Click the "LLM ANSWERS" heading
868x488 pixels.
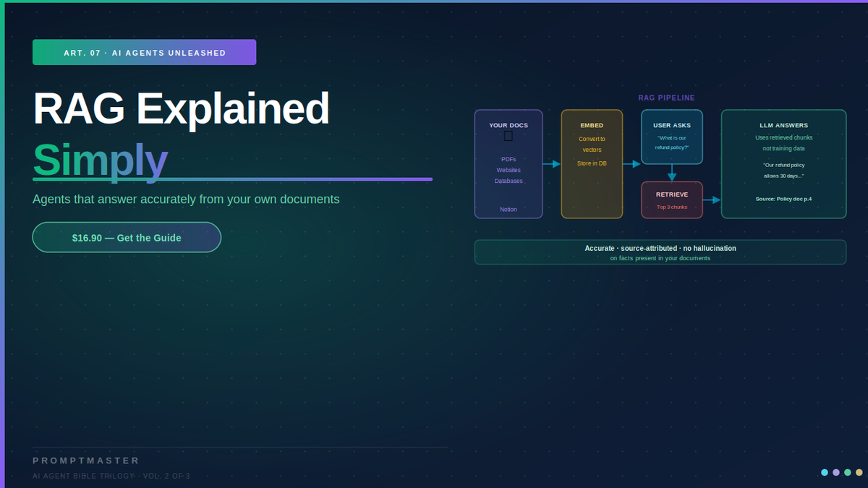pos(784,125)
